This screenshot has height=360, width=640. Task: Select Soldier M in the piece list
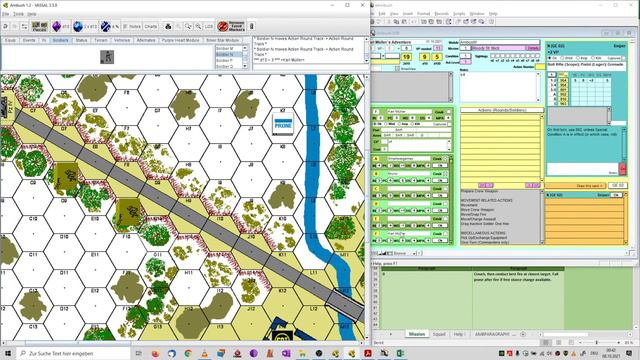[229, 48]
